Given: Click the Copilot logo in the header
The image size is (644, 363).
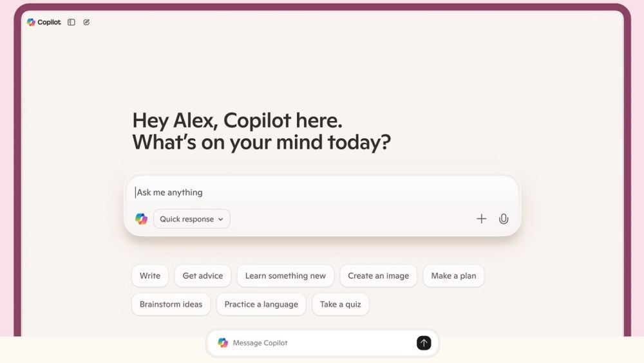Looking at the screenshot, I should click(x=31, y=22).
